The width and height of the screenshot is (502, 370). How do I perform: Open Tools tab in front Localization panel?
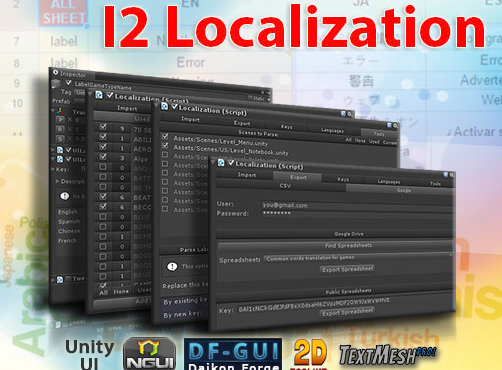[435, 184]
